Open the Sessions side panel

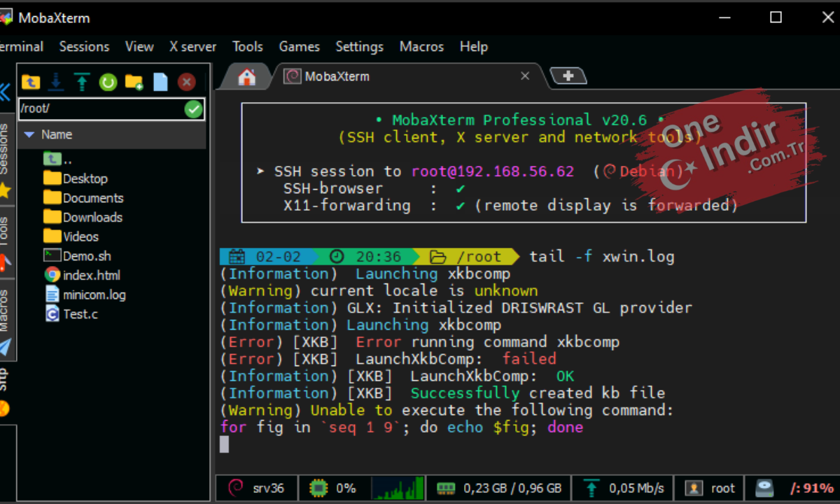click(4, 149)
